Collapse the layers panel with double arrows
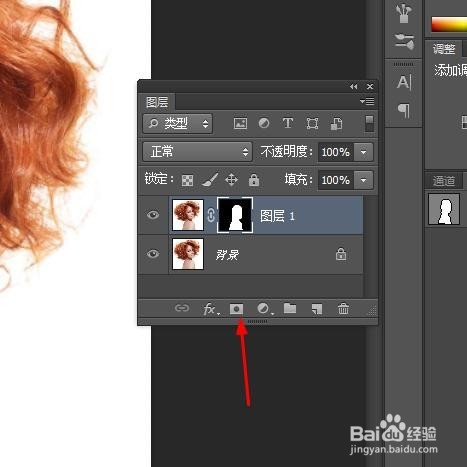The width and height of the screenshot is (467, 467). 354,87
